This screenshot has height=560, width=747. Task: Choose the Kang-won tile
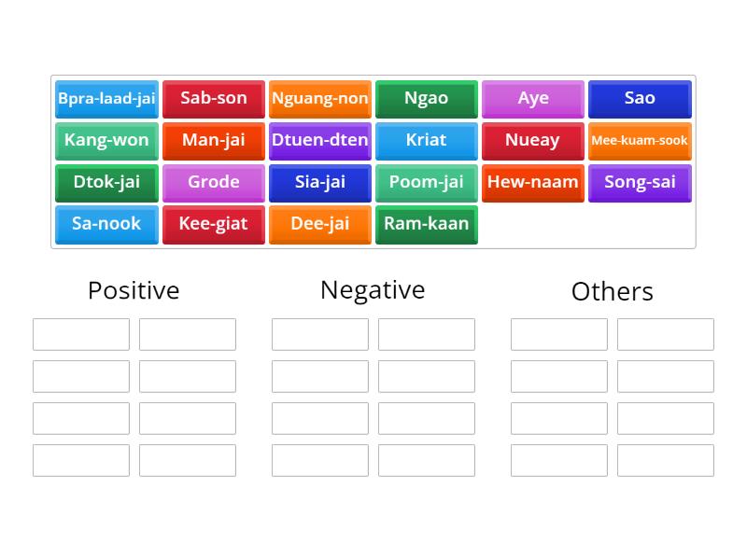106,141
